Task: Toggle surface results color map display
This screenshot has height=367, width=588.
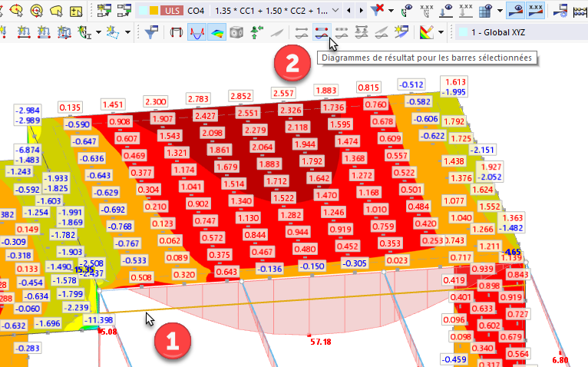Action: pyautogui.click(x=217, y=32)
